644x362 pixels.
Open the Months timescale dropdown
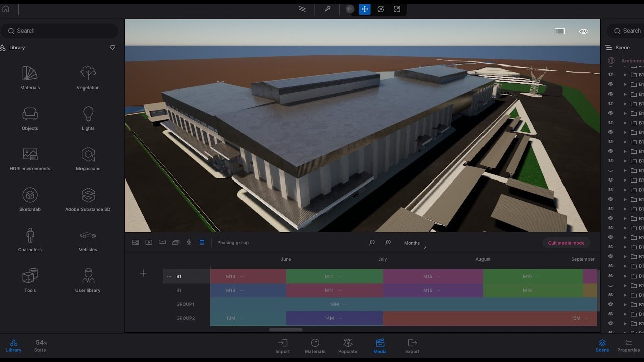pos(415,243)
